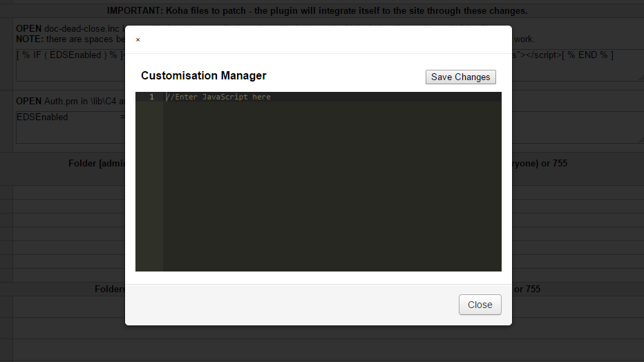Image resolution: width=644 pixels, height=362 pixels.
Task: Click the 'IMPORTANT: Koha files to patch' header
Action: click(x=317, y=11)
